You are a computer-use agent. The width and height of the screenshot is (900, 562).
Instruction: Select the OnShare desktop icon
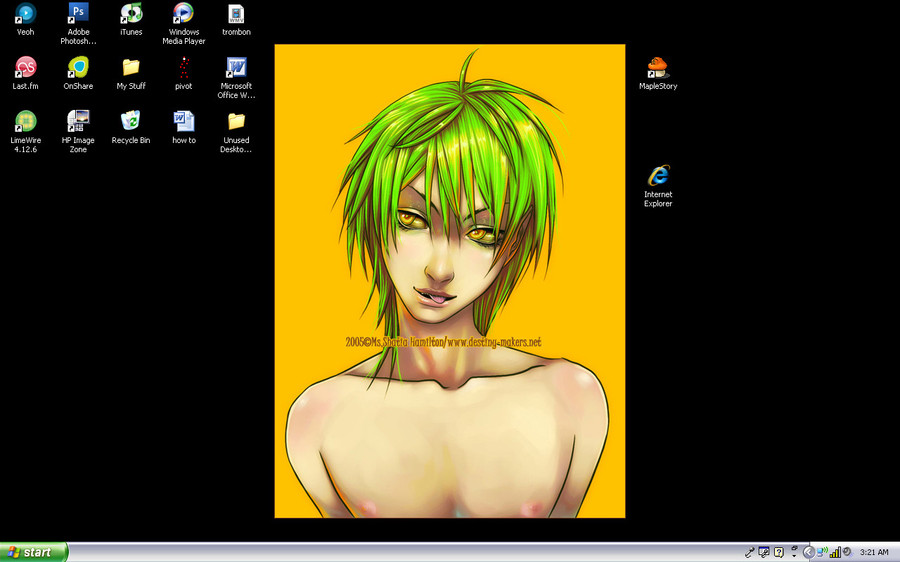[x=78, y=73]
